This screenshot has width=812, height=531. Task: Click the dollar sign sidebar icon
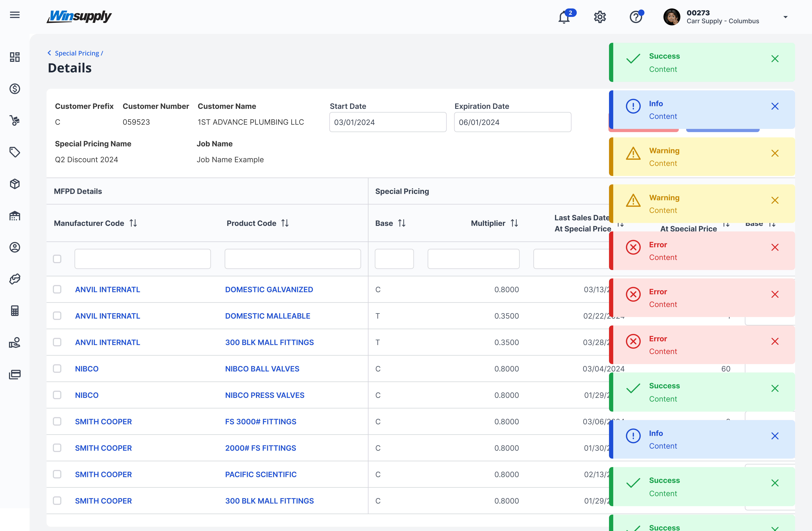pos(15,89)
